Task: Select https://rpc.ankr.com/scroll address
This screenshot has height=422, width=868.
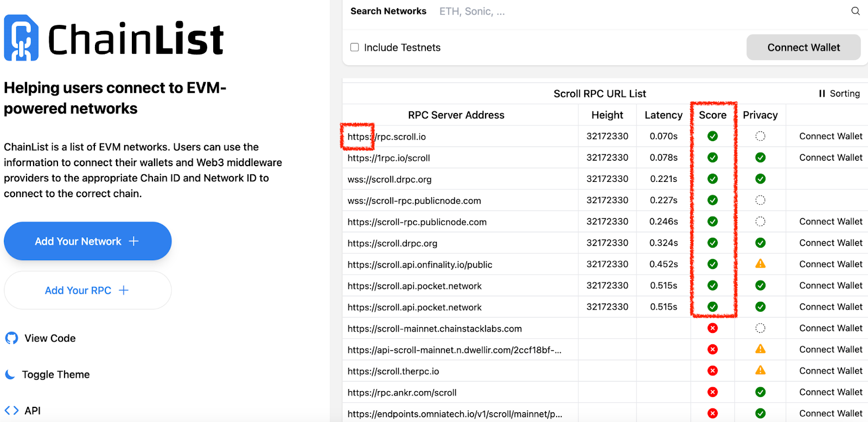Action: (402, 393)
